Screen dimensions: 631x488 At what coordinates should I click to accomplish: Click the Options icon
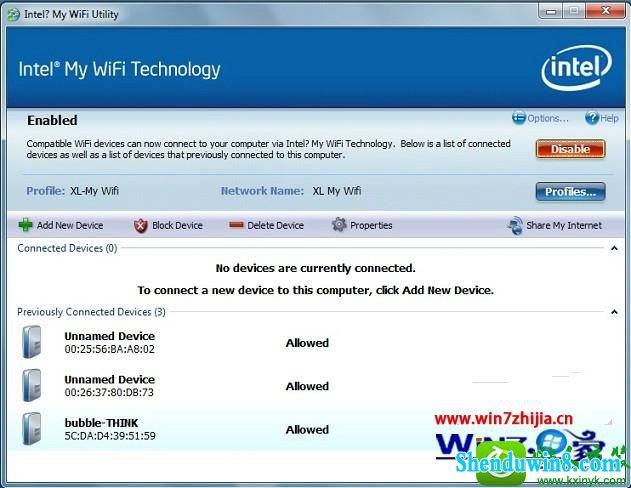coord(519,118)
